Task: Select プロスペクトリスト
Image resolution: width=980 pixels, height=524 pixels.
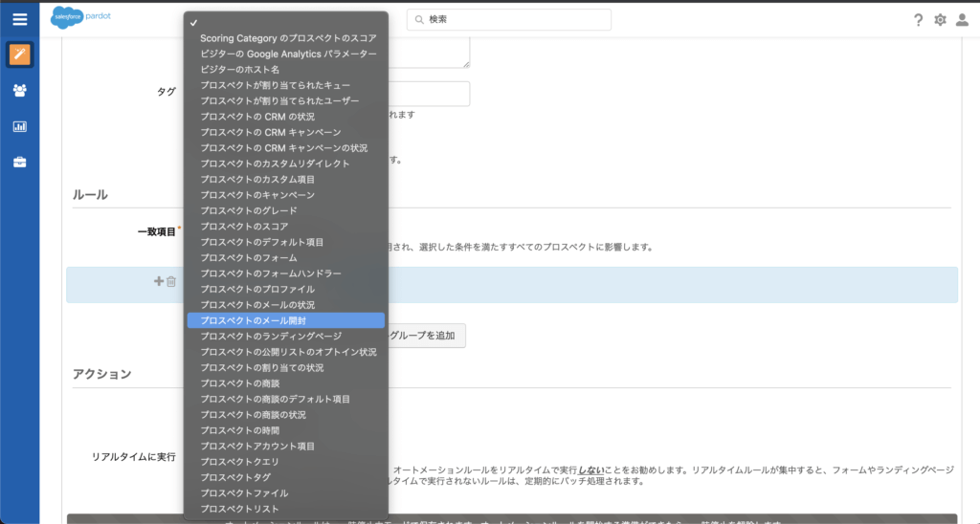Action: tap(285, 509)
